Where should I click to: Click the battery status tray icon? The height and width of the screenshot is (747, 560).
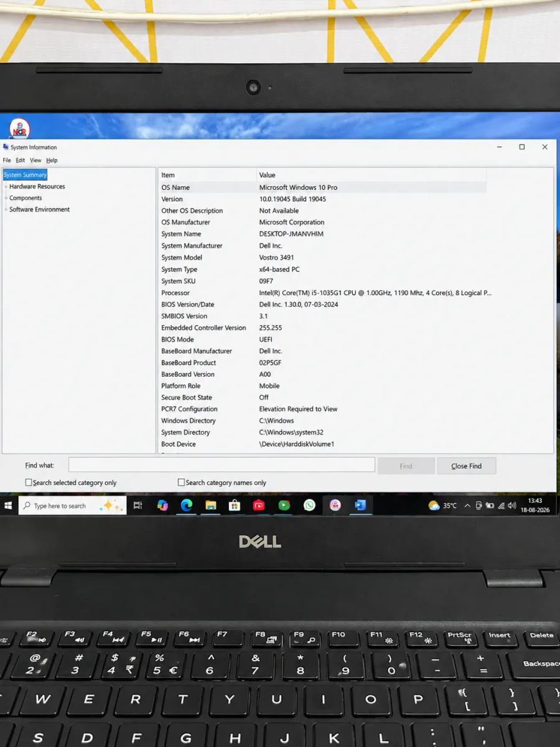pos(490,505)
